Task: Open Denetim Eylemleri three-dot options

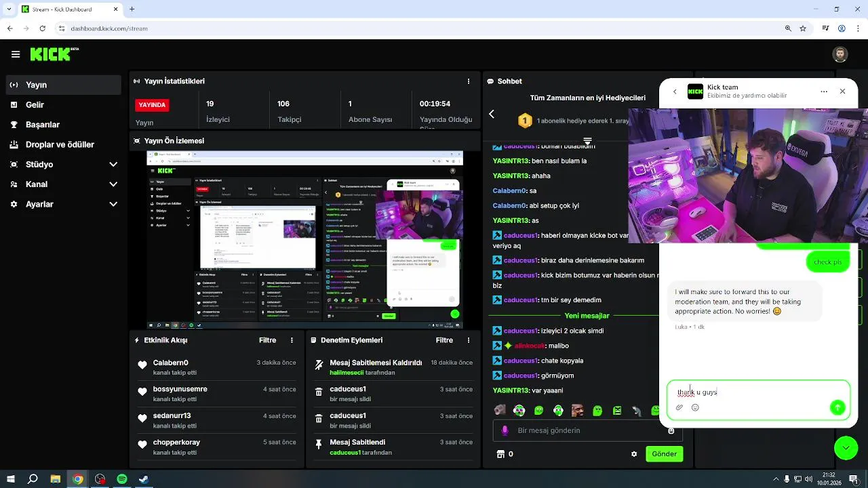Action: 469,340
